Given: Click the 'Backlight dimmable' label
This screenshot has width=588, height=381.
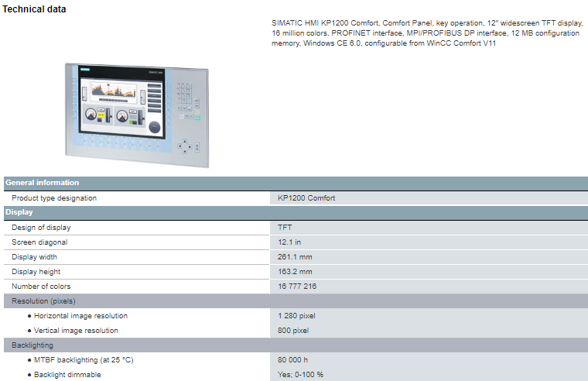Looking at the screenshot, I should click(x=67, y=374).
